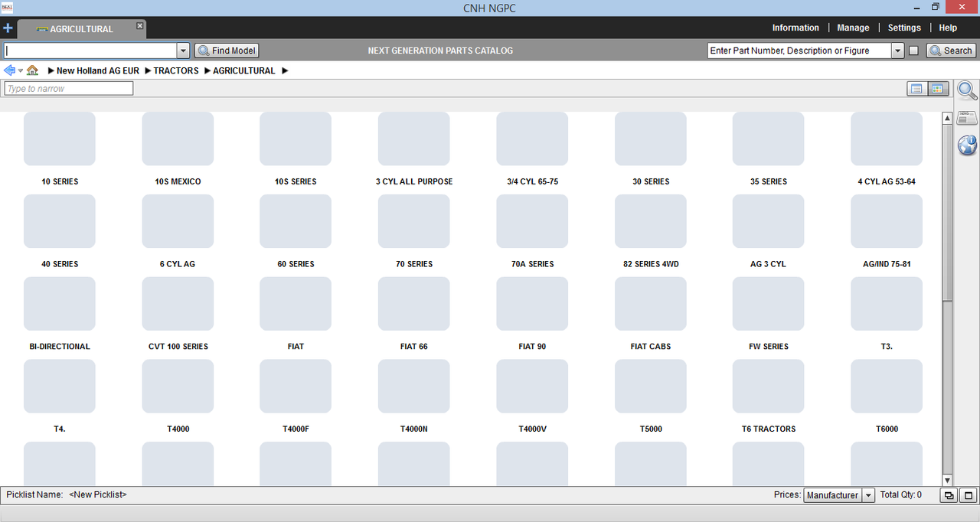This screenshot has height=522, width=980.
Task: Select the FIAT CABS label
Action: pos(651,347)
